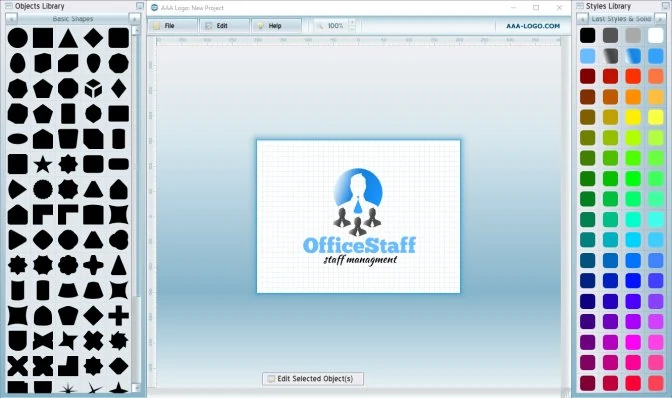The height and width of the screenshot is (398, 672).
Task: Select the OfficeStaff text on canvas
Action: point(359,245)
